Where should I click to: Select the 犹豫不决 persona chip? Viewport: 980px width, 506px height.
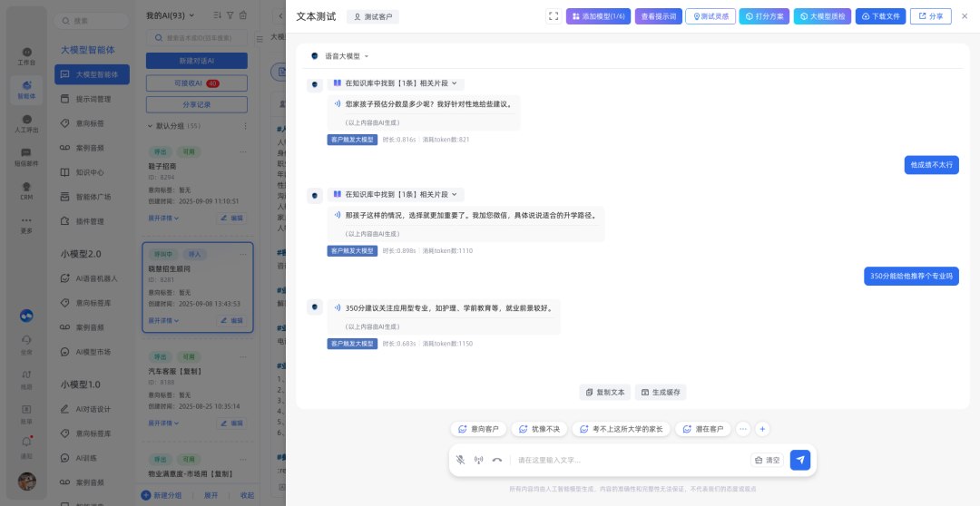540,429
